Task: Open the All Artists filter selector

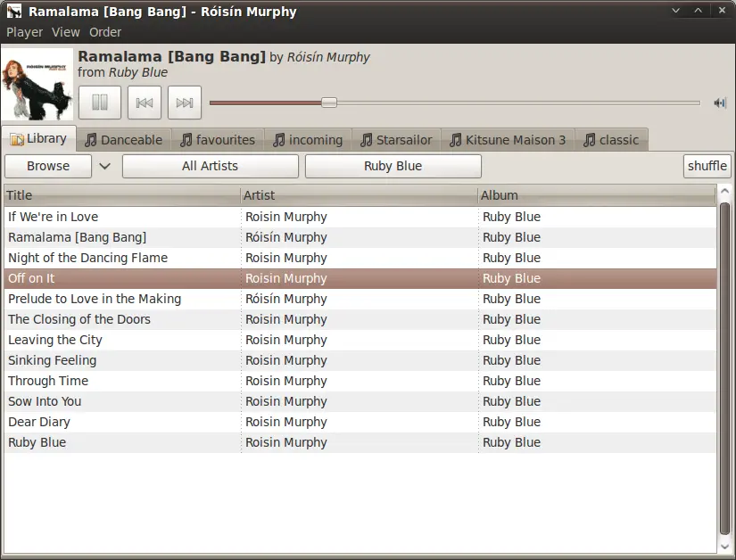Action: 210,166
